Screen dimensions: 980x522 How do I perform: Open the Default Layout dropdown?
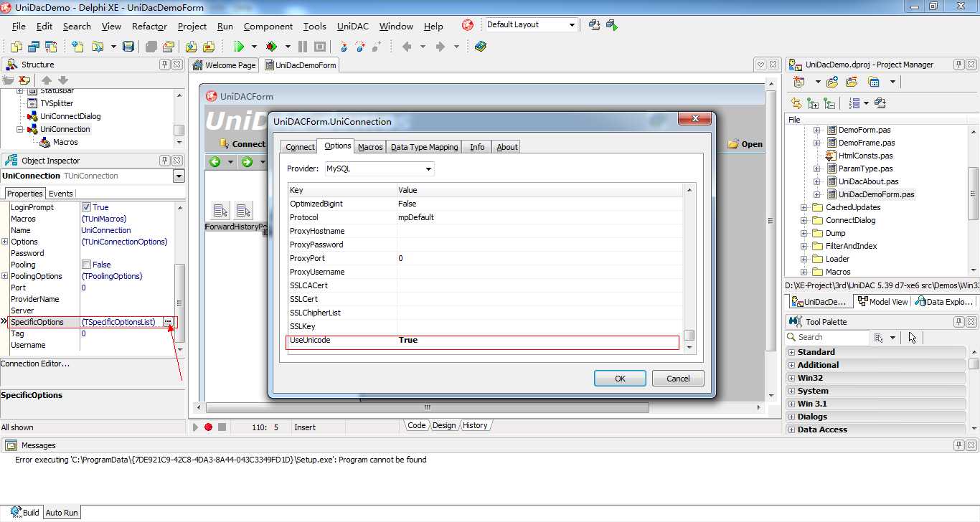[572, 25]
